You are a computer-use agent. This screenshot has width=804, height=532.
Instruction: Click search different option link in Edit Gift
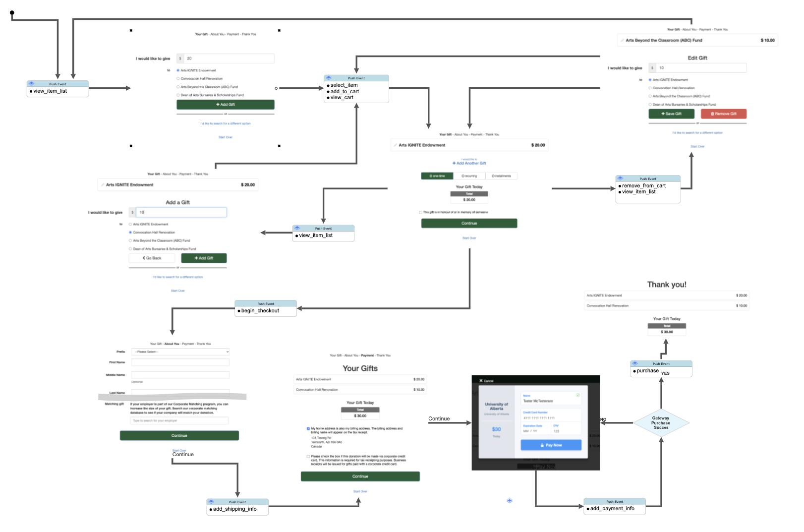[x=697, y=133]
